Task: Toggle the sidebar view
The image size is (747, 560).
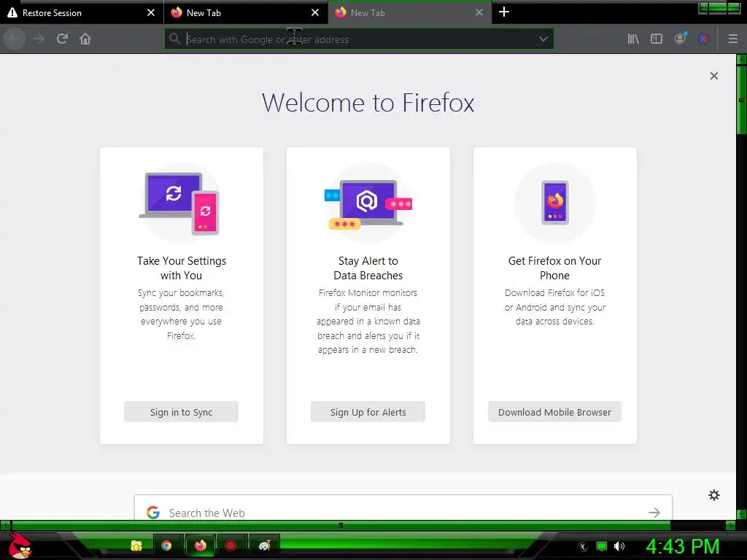Action: click(657, 39)
